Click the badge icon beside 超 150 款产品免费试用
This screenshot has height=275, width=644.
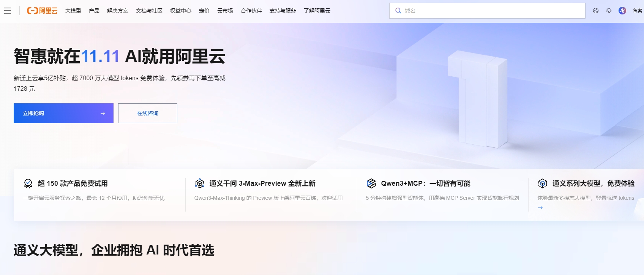(28, 183)
